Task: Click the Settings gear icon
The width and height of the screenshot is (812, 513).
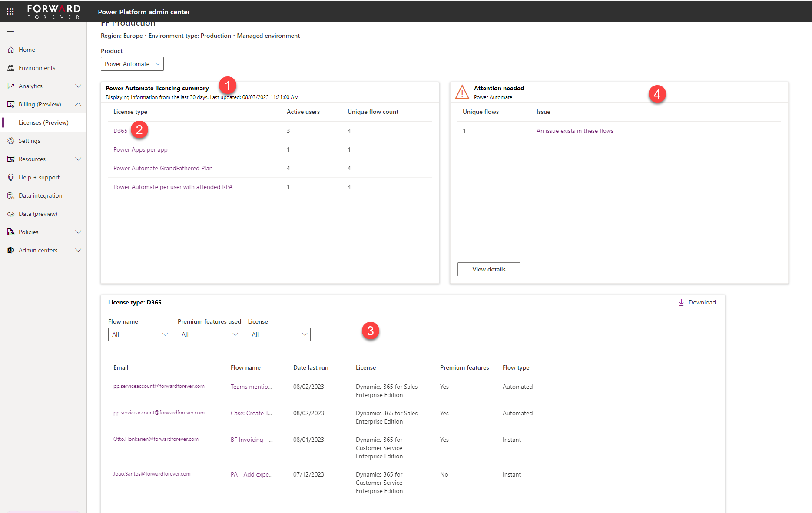Action: click(11, 141)
